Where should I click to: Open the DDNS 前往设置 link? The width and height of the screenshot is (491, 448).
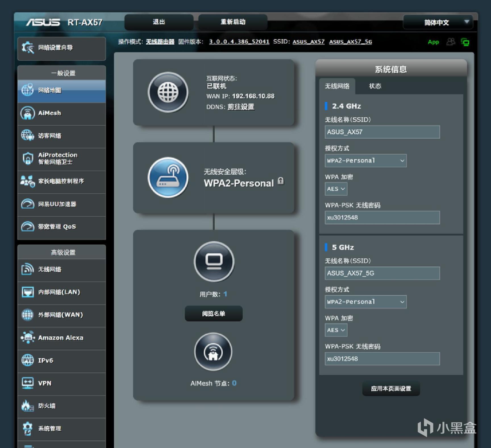click(241, 107)
